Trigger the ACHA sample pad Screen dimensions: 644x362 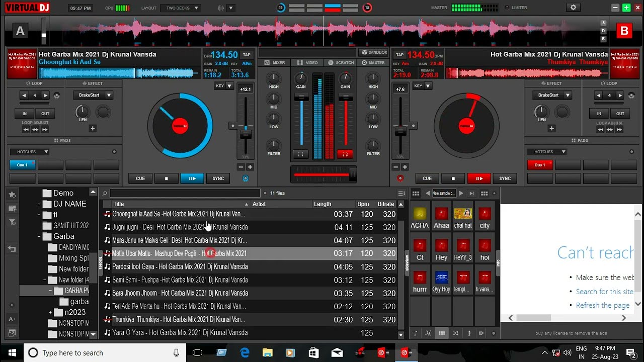pyautogui.click(x=420, y=218)
